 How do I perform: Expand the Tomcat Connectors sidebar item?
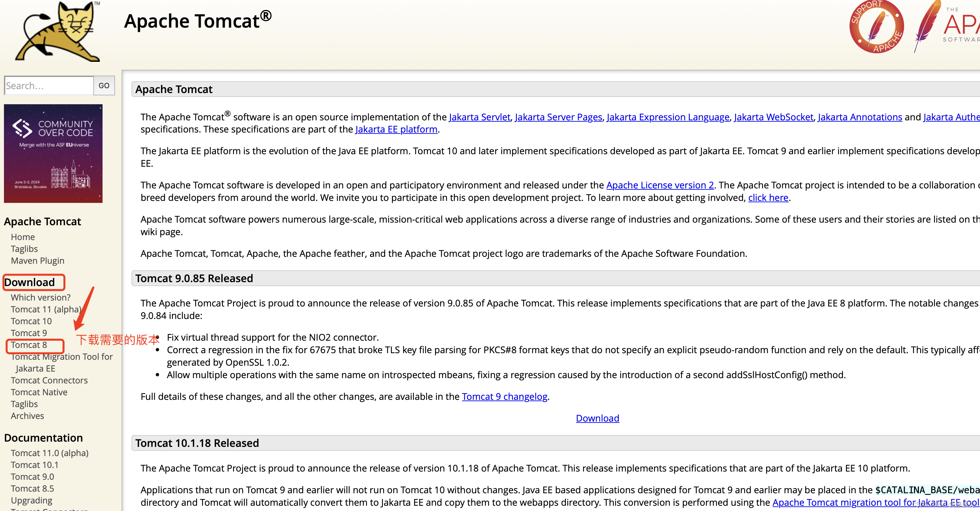point(50,380)
